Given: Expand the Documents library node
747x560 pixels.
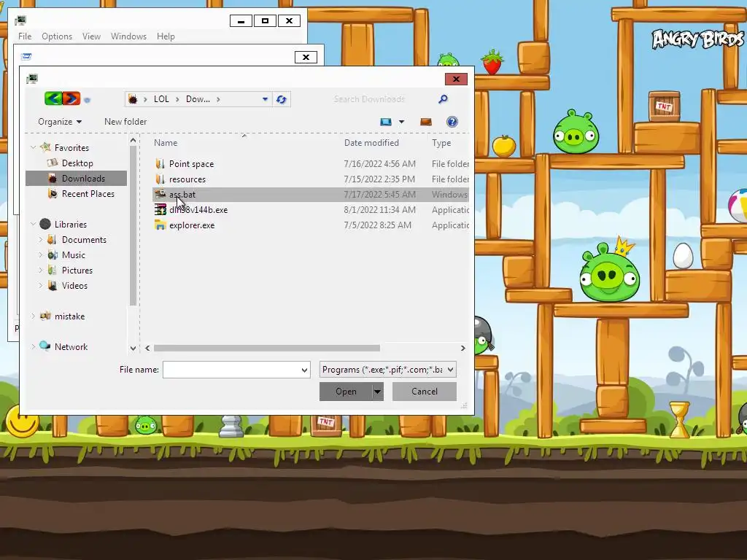Looking at the screenshot, I should coord(41,239).
